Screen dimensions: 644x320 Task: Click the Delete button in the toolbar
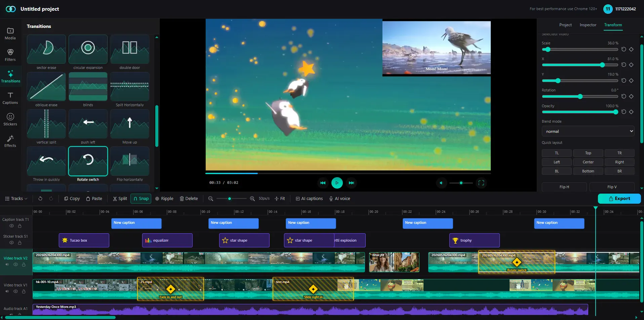189,199
